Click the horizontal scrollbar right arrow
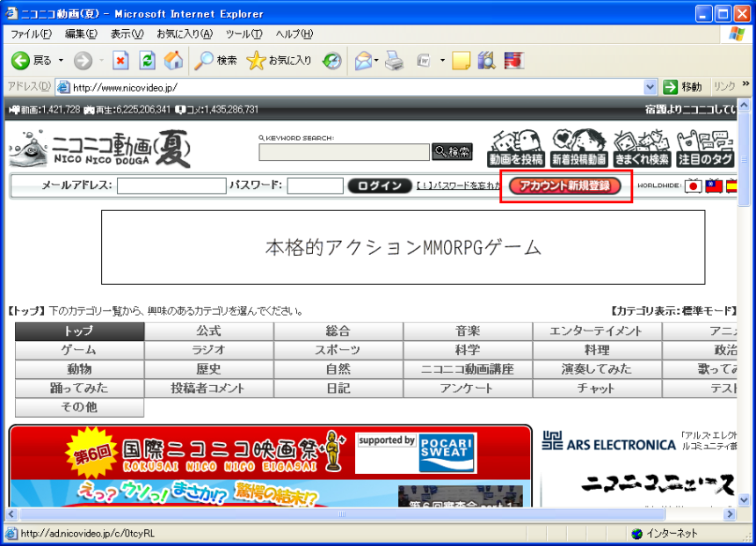Screen dimensions: 756x546 click(731, 514)
